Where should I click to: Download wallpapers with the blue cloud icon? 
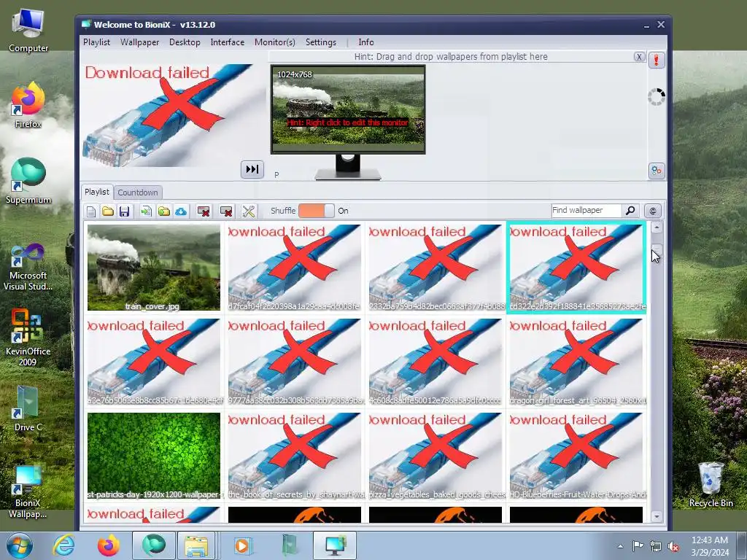[181, 211]
